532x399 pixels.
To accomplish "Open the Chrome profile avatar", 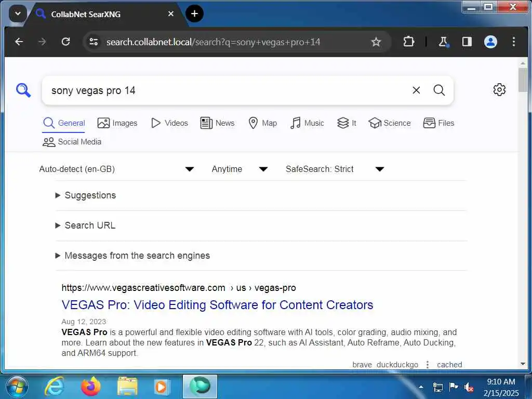I will point(490,42).
